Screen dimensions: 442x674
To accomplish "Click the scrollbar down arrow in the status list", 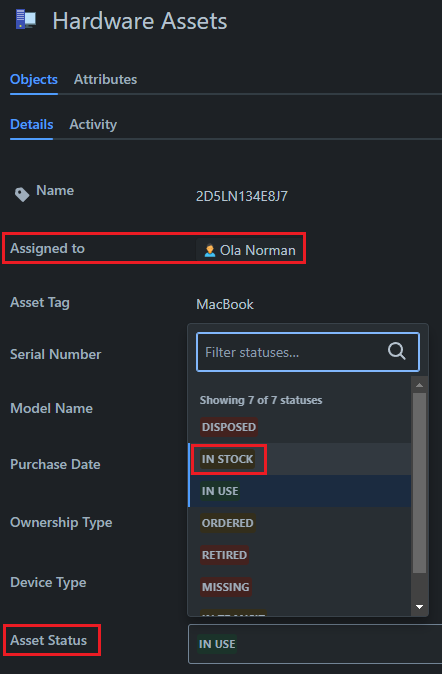I will click(x=419, y=607).
